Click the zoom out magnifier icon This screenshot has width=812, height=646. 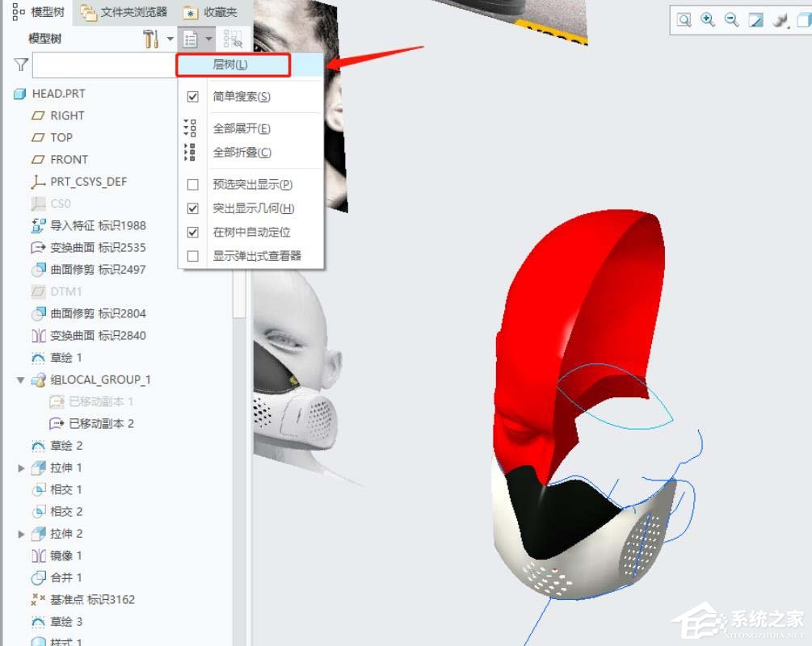732,19
